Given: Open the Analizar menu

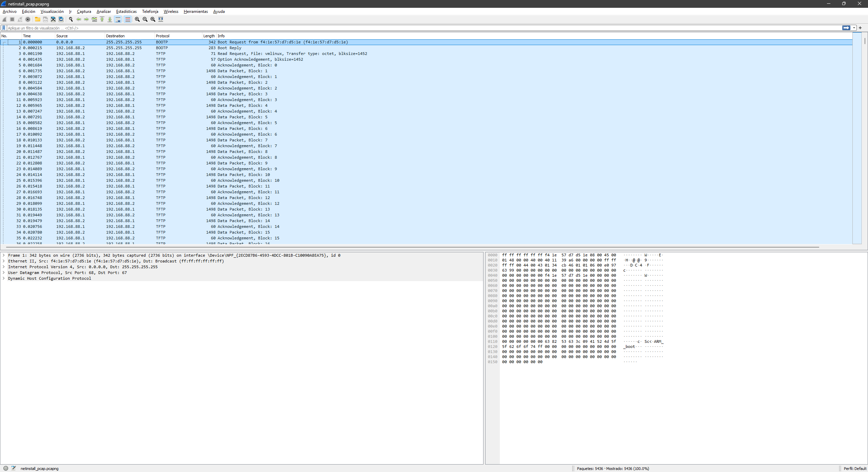Looking at the screenshot, I should click(x=103, y=12).
